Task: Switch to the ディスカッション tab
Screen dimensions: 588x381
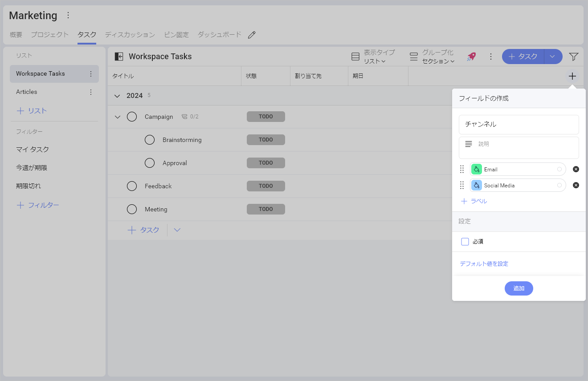Action: tap(130, 35)
